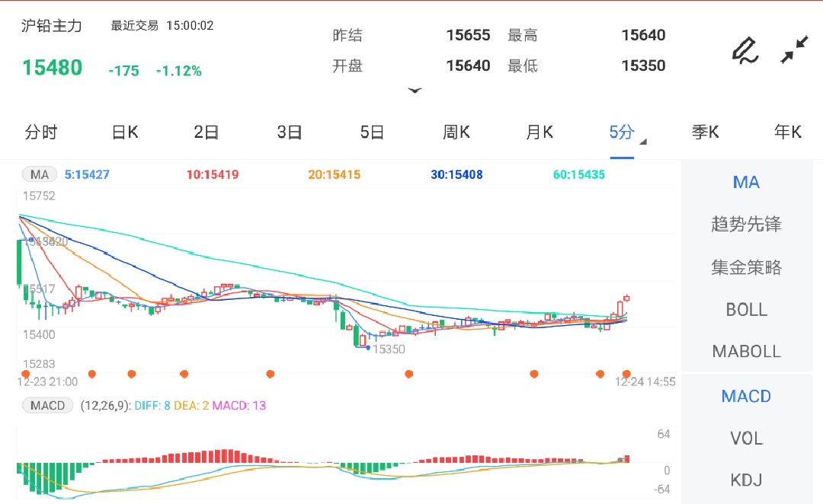Click the 30:15408 moving average value

(456, 174)
